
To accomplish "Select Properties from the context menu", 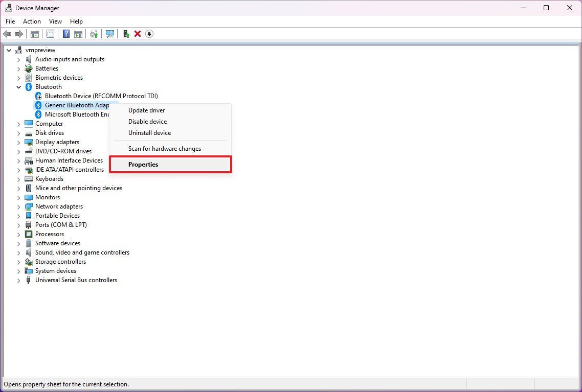I will click(x=143, y=164).
